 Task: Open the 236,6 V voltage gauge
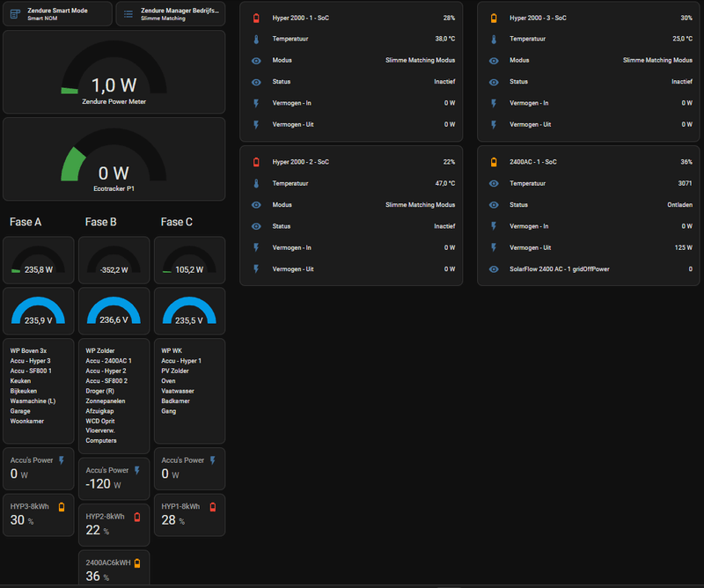click(x=114, y=312)
